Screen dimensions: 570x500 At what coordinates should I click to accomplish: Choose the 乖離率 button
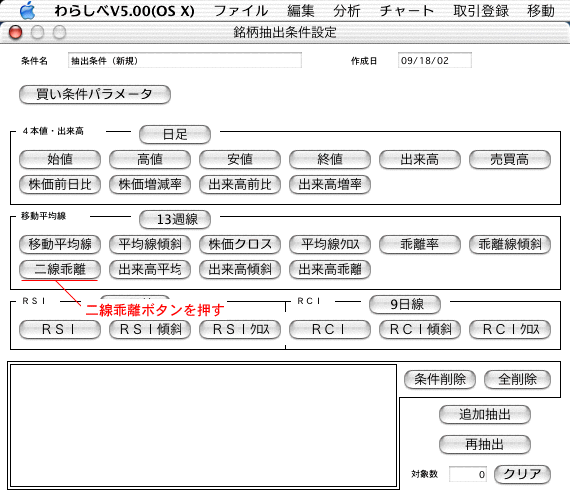pos(420,244)
